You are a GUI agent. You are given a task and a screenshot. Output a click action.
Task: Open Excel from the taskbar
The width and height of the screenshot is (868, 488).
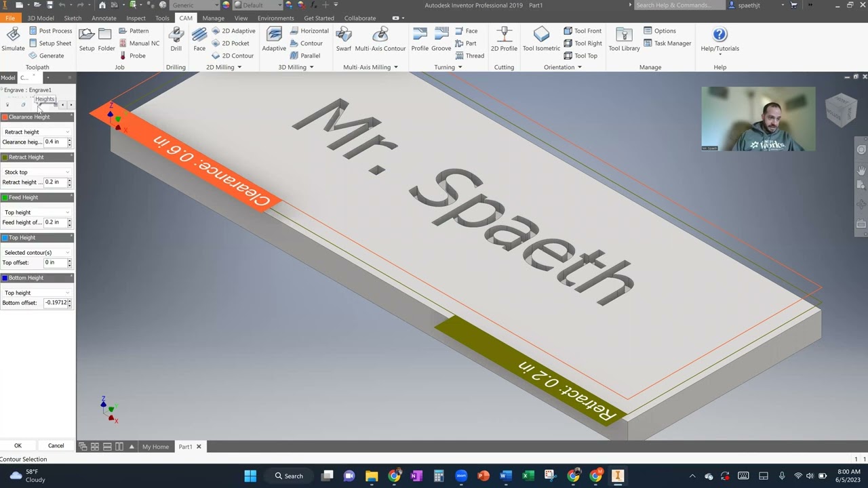tap(528, 476)
